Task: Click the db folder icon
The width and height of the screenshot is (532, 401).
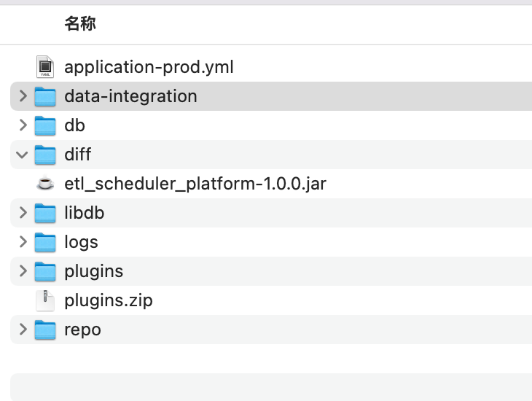Action: point(45,125)
